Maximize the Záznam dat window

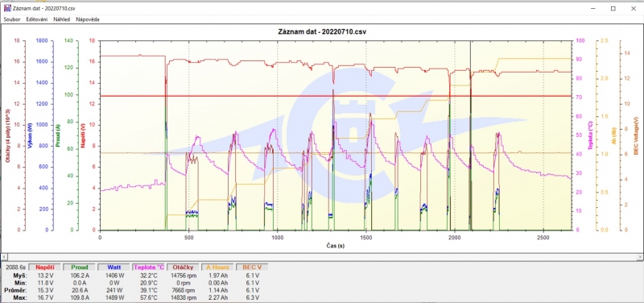(613, 8)
